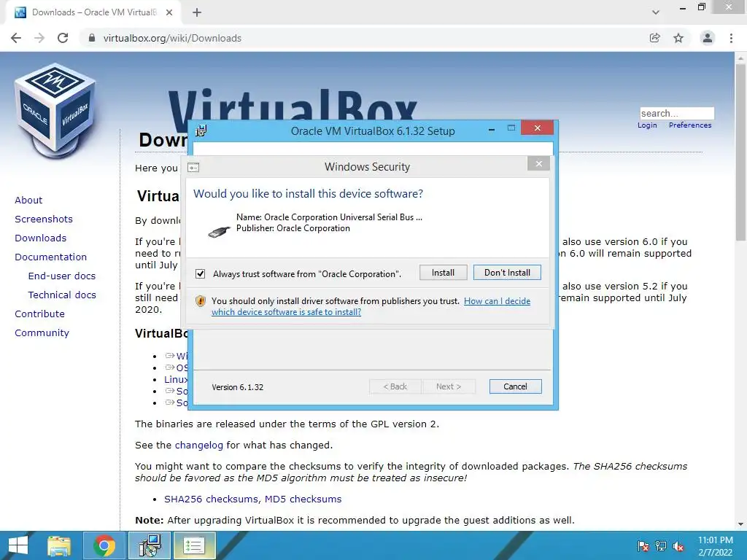Click Action Center flag tray icon
The image size is (747, 560).
point(643,546)
